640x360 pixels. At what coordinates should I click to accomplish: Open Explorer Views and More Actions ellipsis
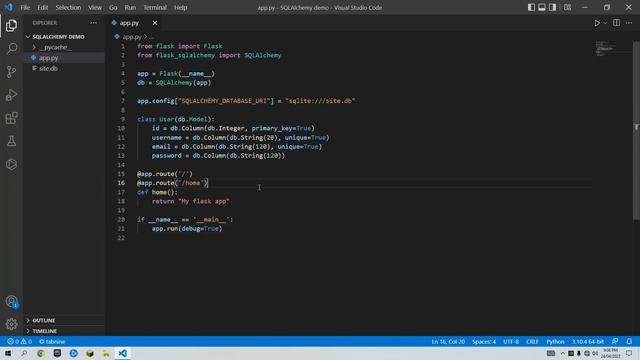click(x=93, y=23)
